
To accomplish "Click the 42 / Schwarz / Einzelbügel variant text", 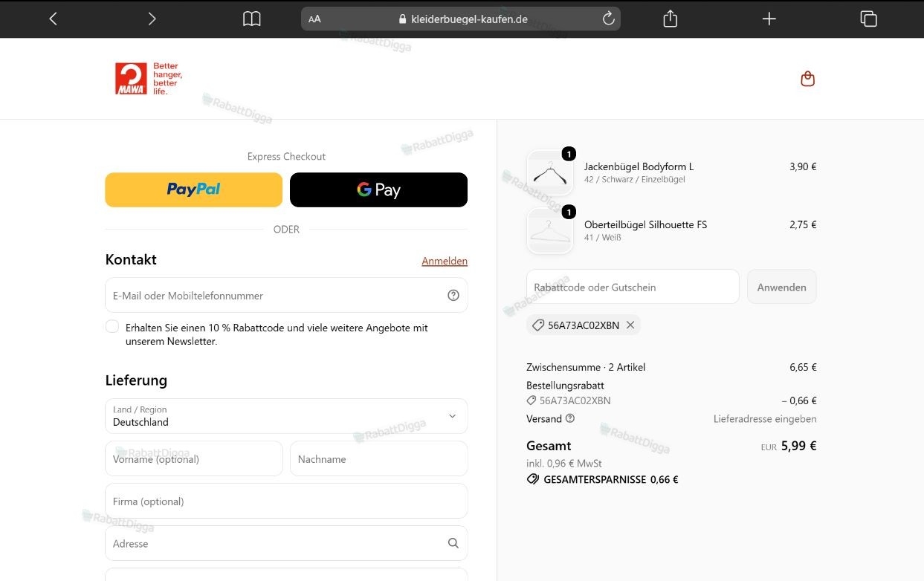I will 635,180.
